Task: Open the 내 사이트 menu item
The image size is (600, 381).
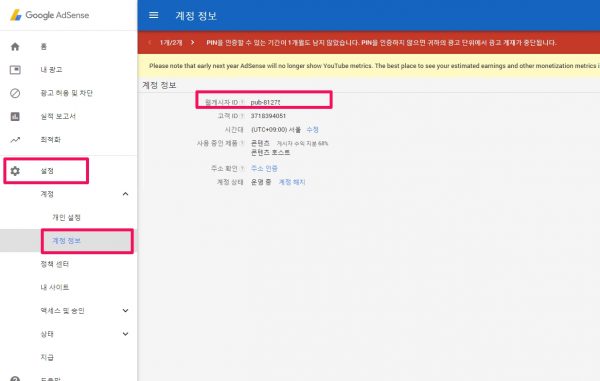Action: (x=55, y=287)
